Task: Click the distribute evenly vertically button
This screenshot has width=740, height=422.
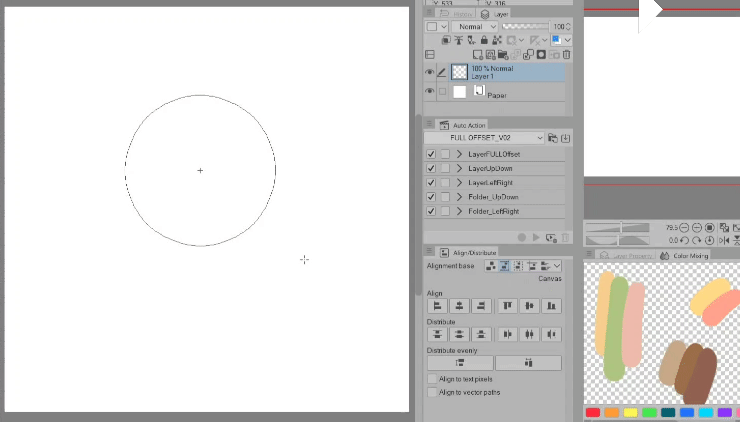Action: pyautogui.click(x=461, y=363)
